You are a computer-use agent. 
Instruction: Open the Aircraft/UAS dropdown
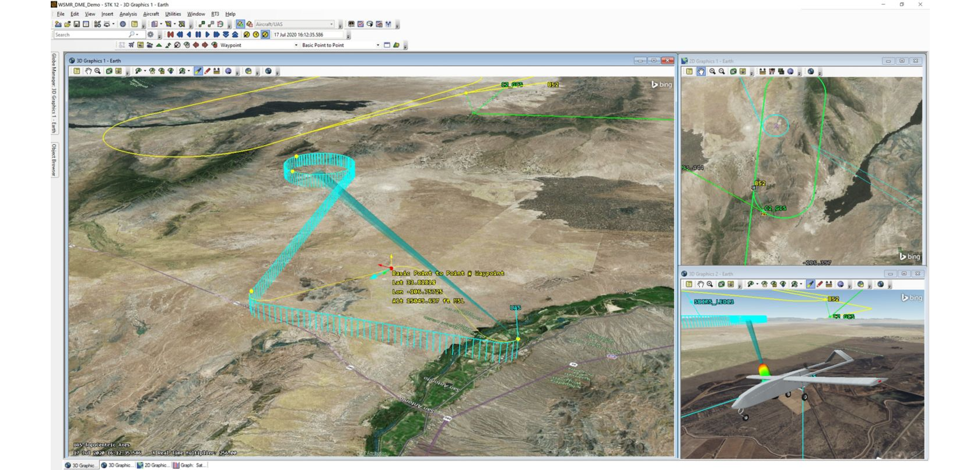click(331, 24)
